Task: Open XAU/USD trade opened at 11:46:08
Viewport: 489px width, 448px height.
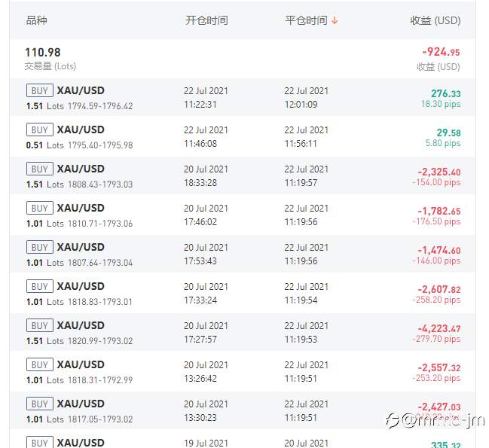Action: coord(243,136)
